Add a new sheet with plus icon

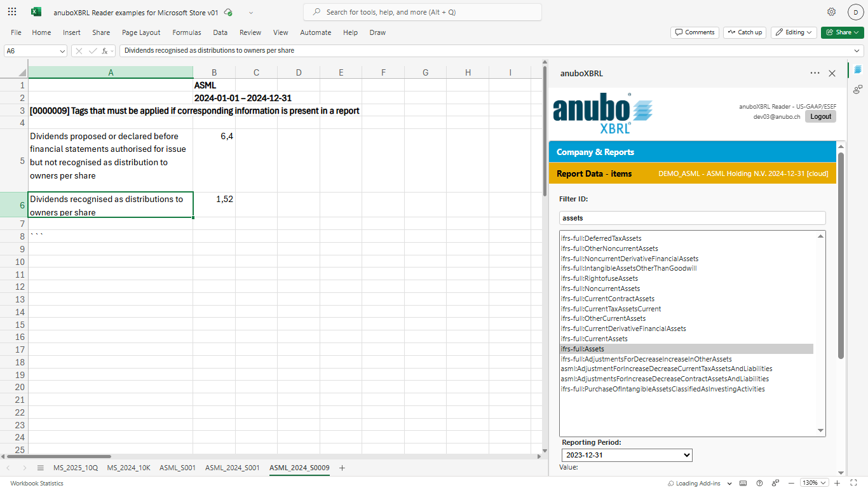(342, 468)
